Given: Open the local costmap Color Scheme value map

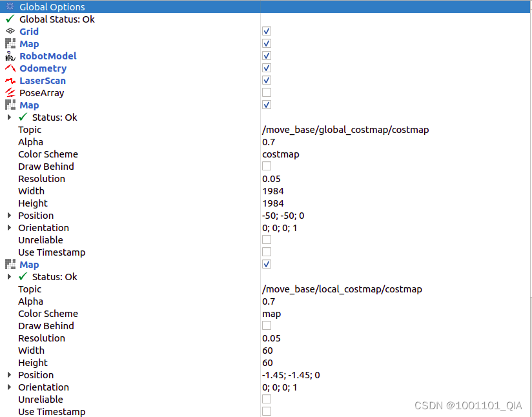Looking at the screenshot, I should 271,314.
